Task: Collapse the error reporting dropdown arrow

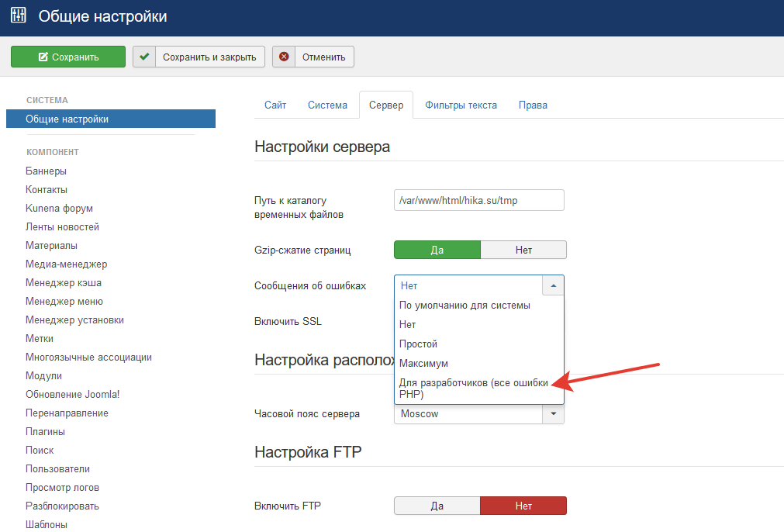Action: tap(553, 285)
